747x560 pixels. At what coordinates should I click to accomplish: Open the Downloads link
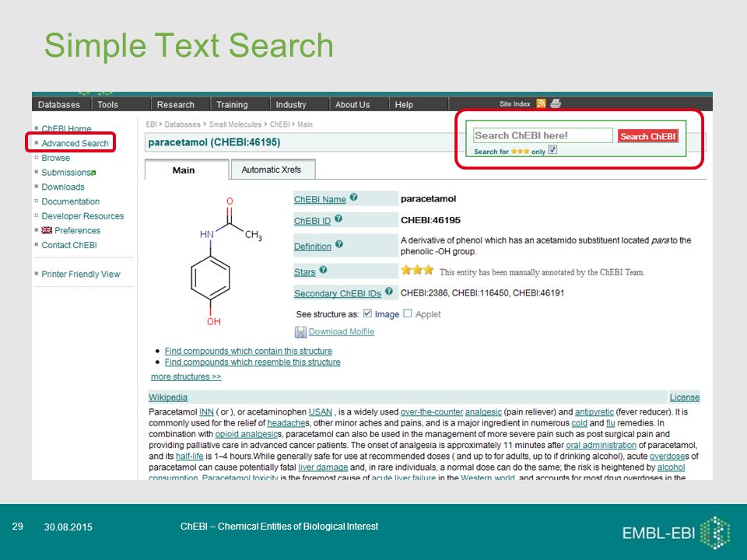coord(63,187)
